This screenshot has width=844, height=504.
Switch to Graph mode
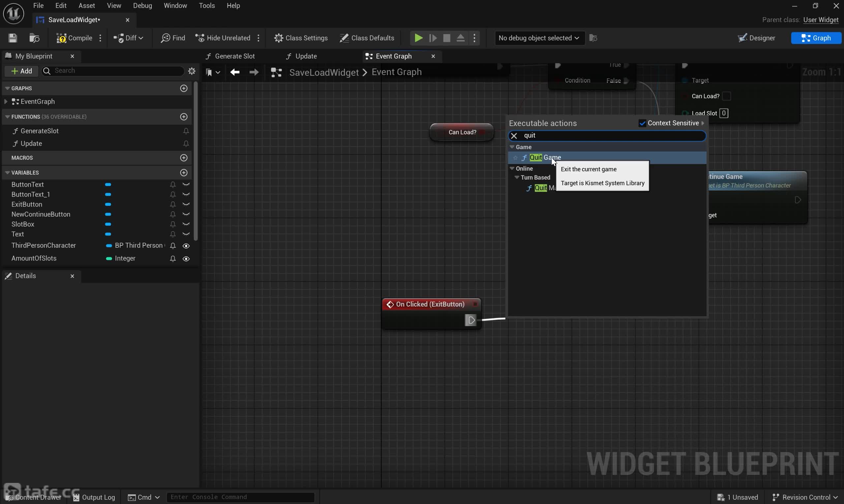(816, 38)
